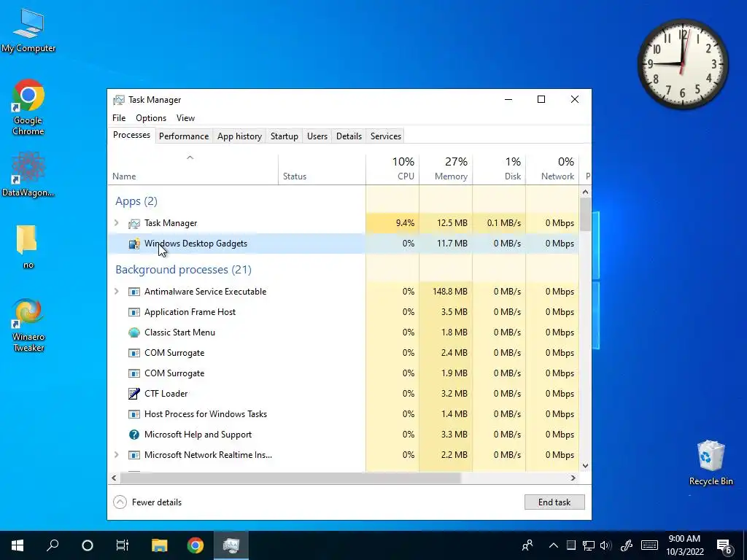
Task: Click Antimalware Service Executable icon
Action: click(134, 292)
